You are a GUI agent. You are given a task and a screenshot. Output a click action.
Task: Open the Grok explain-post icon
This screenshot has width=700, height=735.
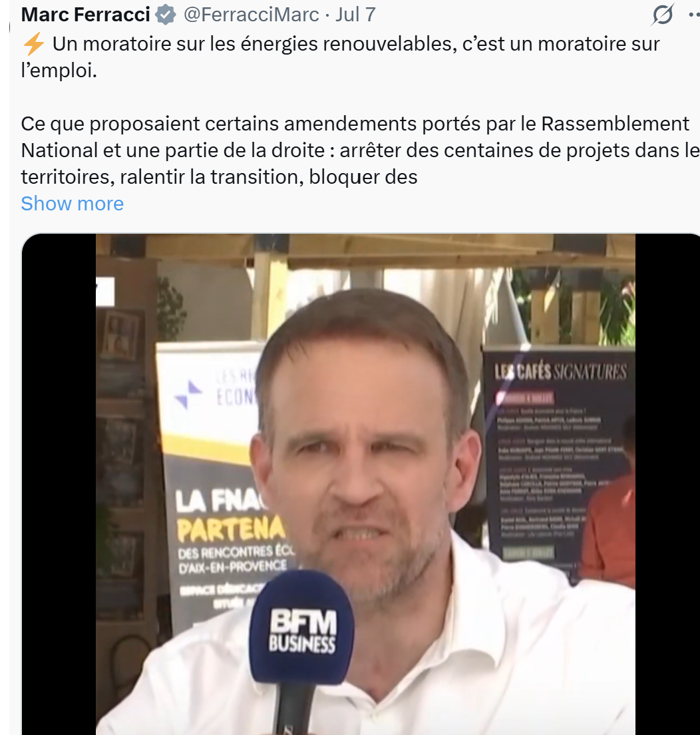click(662, 15)
